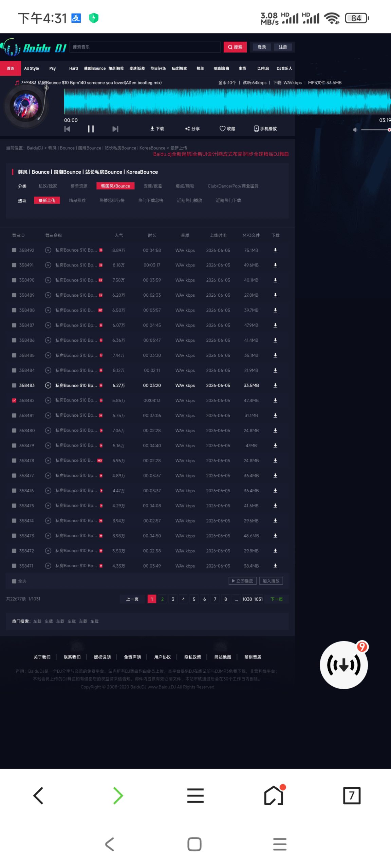Click the spinning vinyl album art

coord(26,106)
